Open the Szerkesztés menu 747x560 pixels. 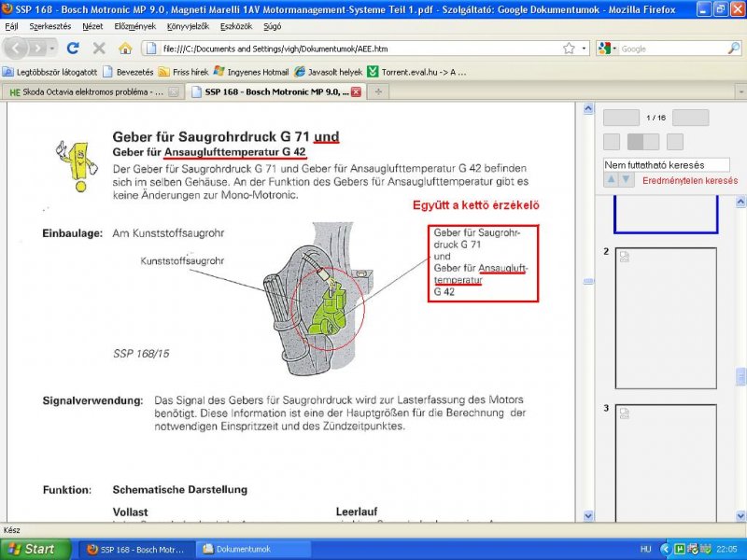(x=50, y=26)
